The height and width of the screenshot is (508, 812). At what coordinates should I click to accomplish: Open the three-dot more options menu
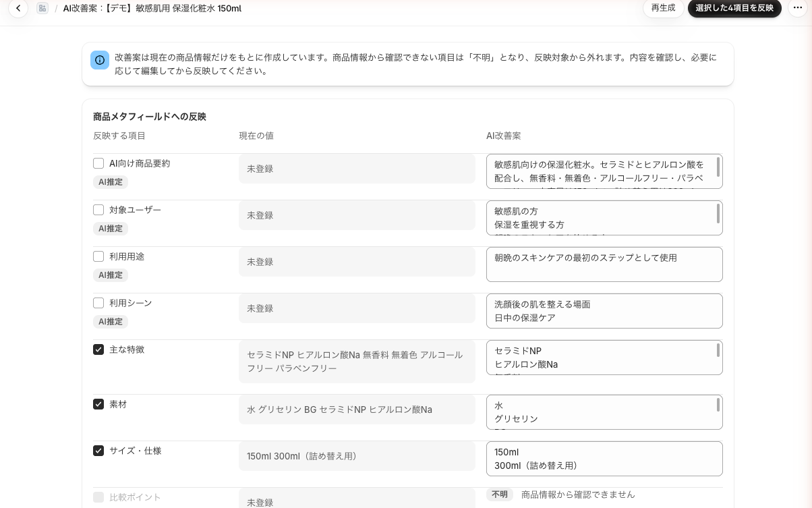[x=798, y=8]
